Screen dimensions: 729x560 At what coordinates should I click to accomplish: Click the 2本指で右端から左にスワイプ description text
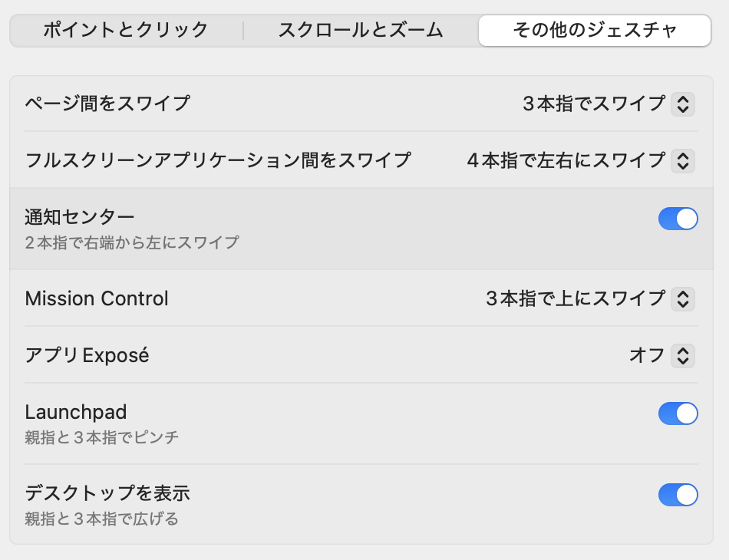[132, 243]
